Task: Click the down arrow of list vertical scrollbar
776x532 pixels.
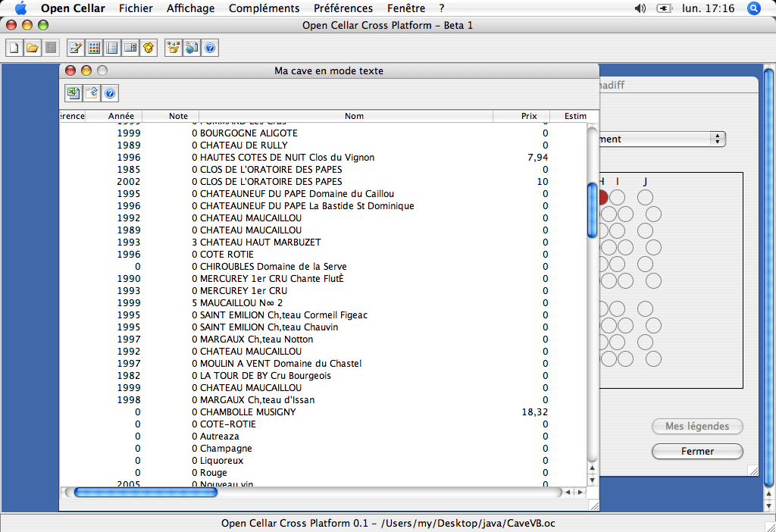Action: pyautogui.click(x=592, y=480)
